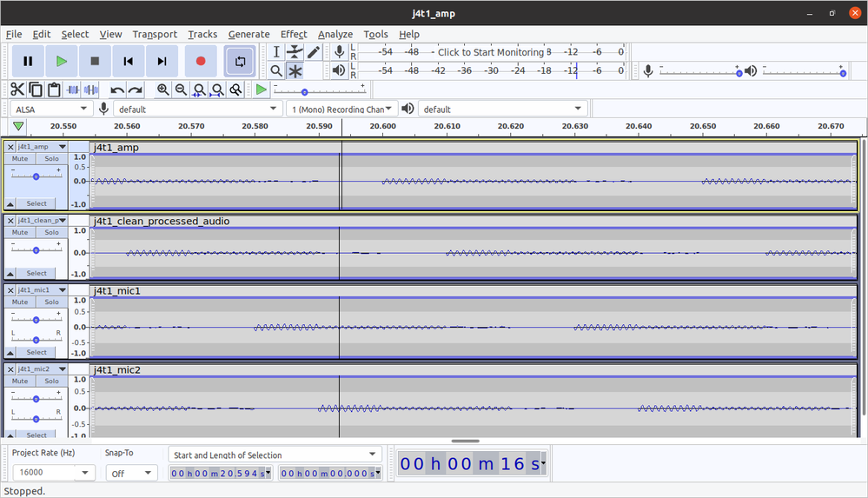Open the ALSA audio host dropdown
The height and width of the screenshot is (498, 868).
pos(50,109)
